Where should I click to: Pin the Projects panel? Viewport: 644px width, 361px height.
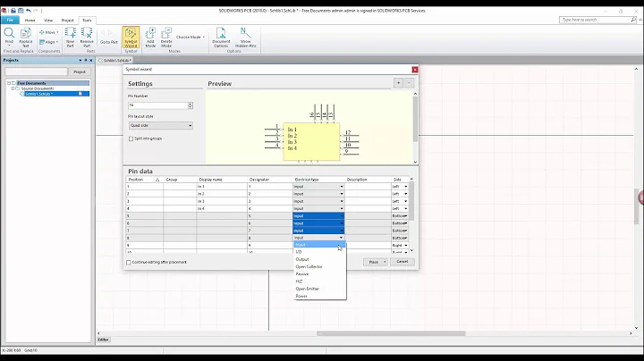86,60
